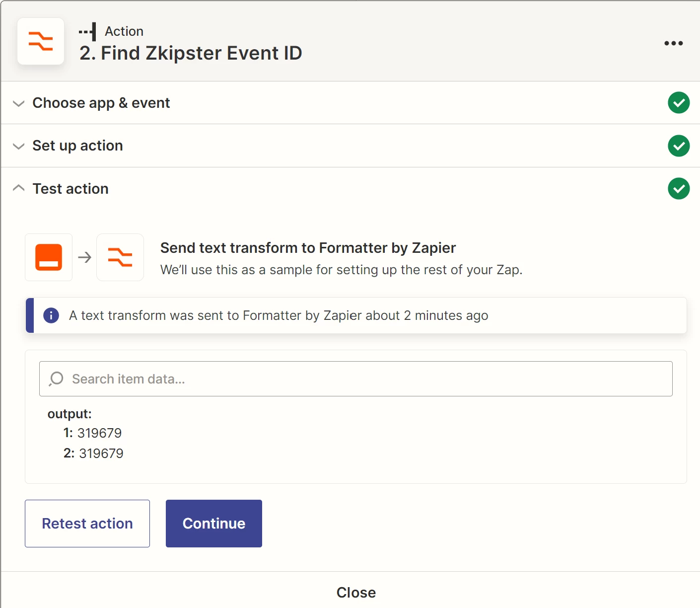Click the search magnifier icon

(56, 379)
